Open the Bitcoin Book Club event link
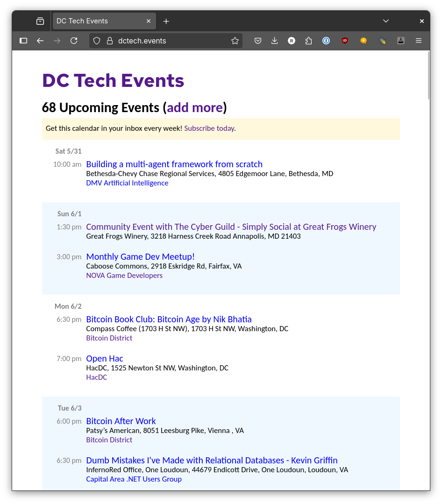The width and height of the screenshot is (442, 504). pyautogui.click(x=169, y=319)
